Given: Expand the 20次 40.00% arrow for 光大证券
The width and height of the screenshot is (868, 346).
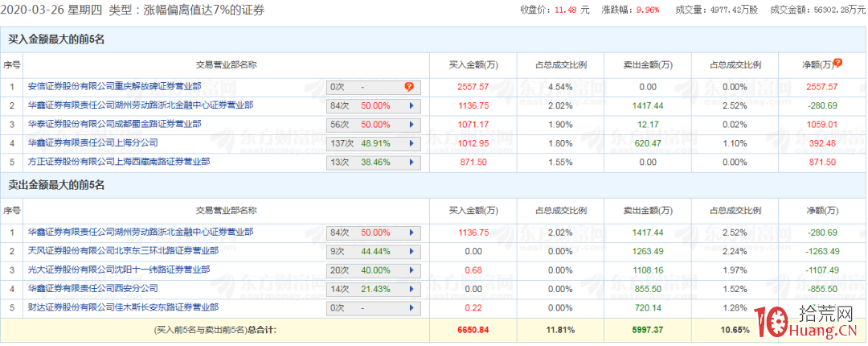Looking at the screenshot, I should [x=411, y=270].
